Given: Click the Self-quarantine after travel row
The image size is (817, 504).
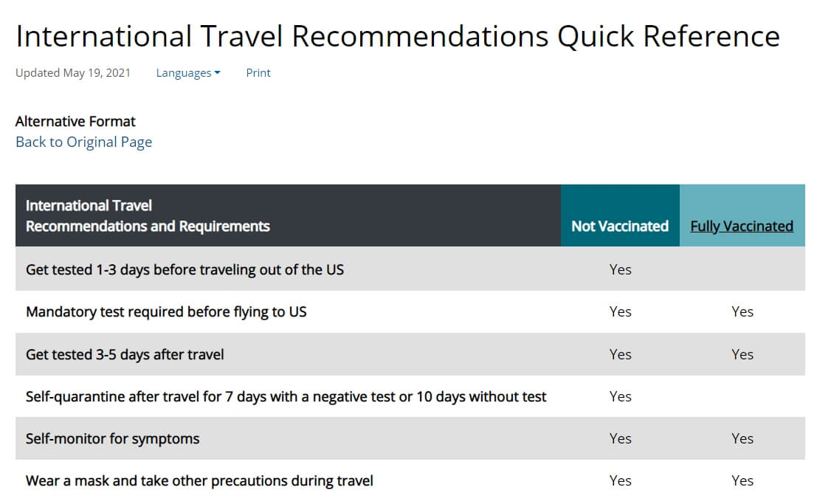Looking at the screenshot, I should tap(410, 397).
